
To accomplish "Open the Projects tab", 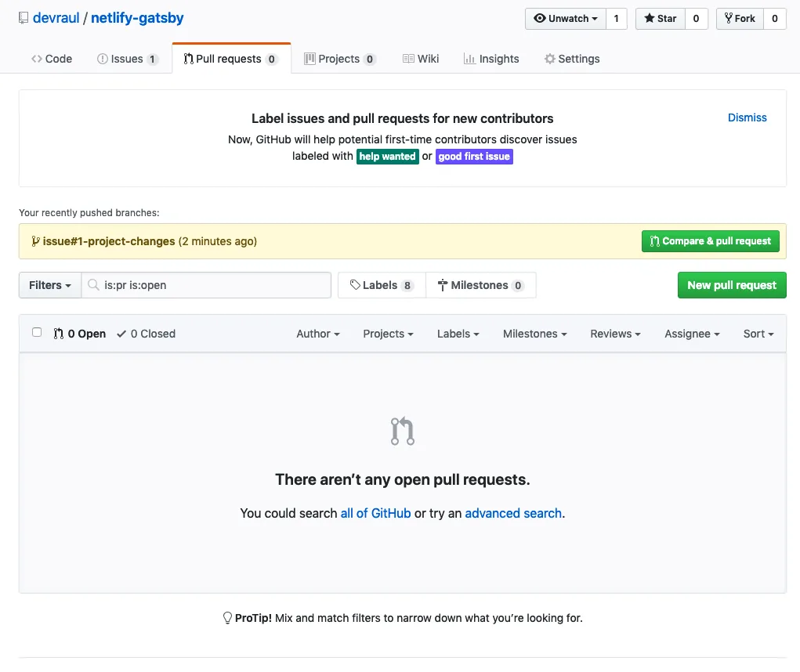I will tap(340, 59).
